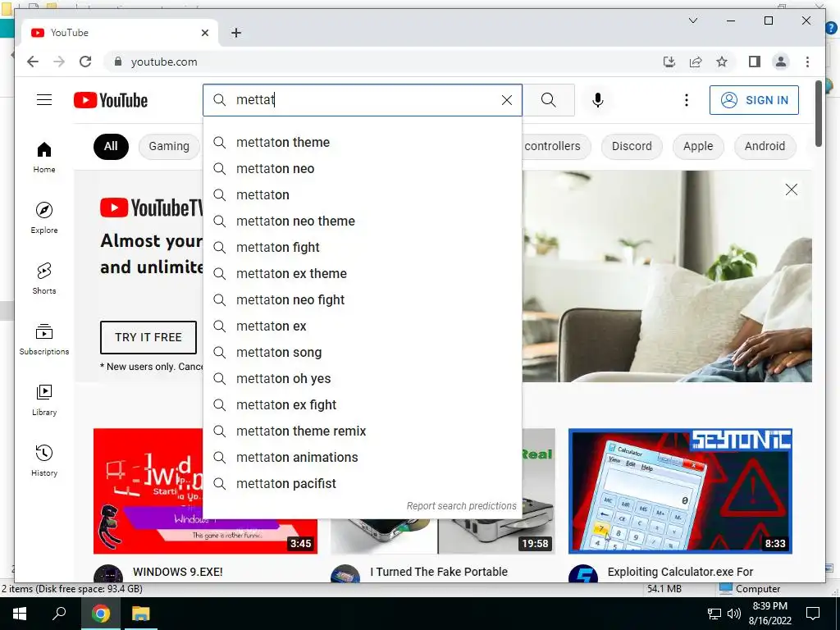Choose suggestion 'mettaton neo fight'
The height and width of the screenshot is (630, 840).
click(363, 300)
